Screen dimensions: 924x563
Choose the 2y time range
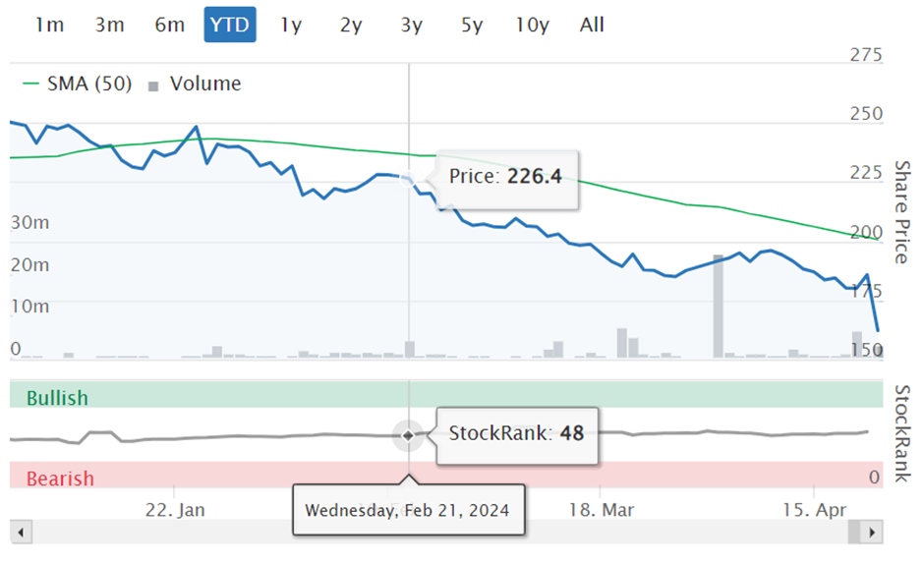(x=351, y=25)
